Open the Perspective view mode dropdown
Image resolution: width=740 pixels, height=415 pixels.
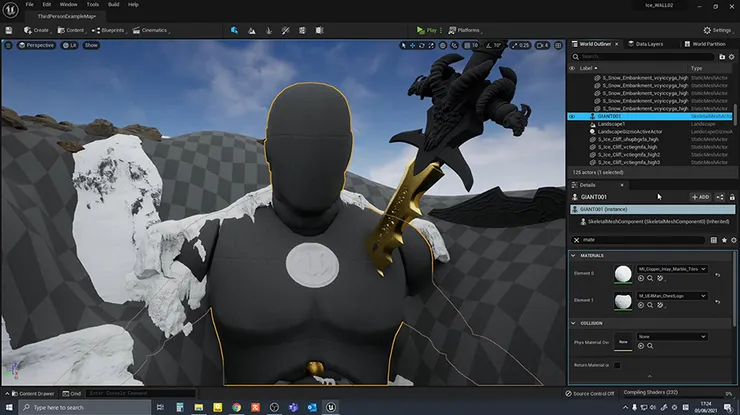coord(36,45)
